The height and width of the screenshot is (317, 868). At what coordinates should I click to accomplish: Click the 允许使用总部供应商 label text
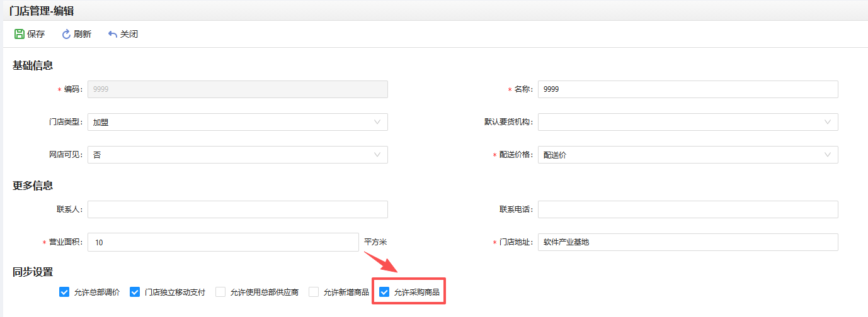[x=265, y=292]
